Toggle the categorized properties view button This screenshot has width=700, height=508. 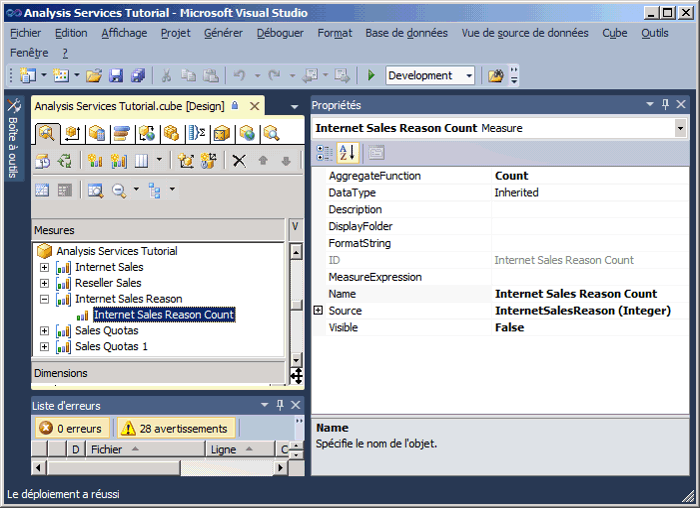(x=325, y=153)
